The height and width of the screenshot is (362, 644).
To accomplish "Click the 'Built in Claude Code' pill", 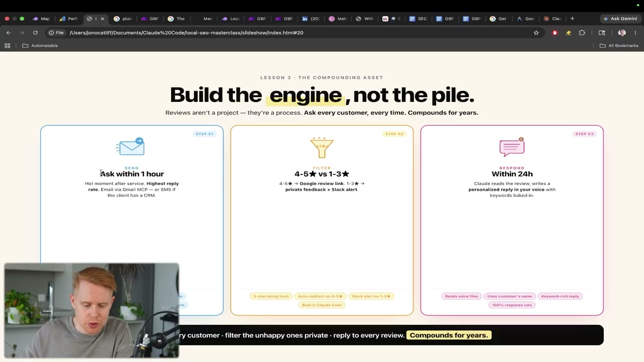I will click(x=322, y=305).
